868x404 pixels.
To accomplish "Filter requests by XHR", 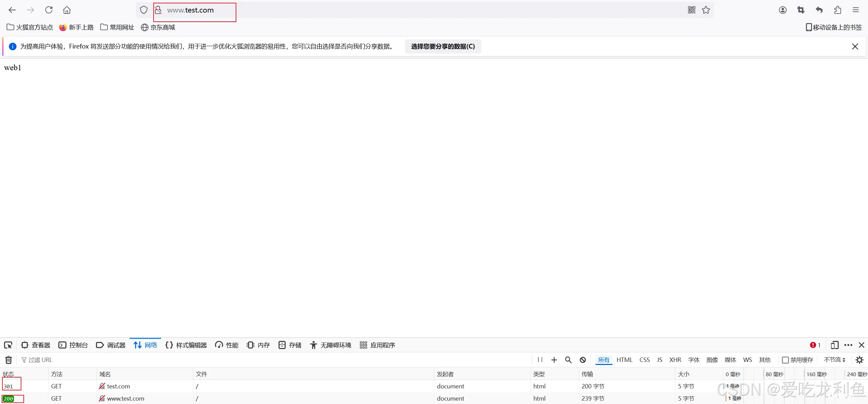I will (x=675, y=360).
